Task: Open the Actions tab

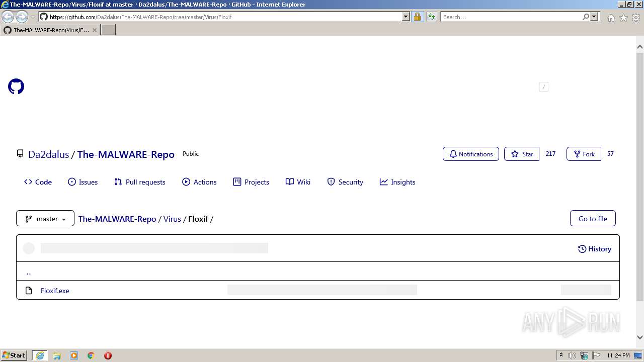Action: point(199,182)
